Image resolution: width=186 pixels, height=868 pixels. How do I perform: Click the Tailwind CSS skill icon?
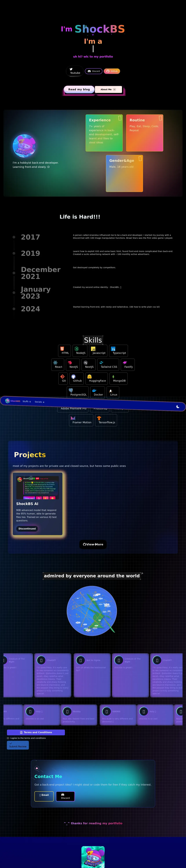101,363
